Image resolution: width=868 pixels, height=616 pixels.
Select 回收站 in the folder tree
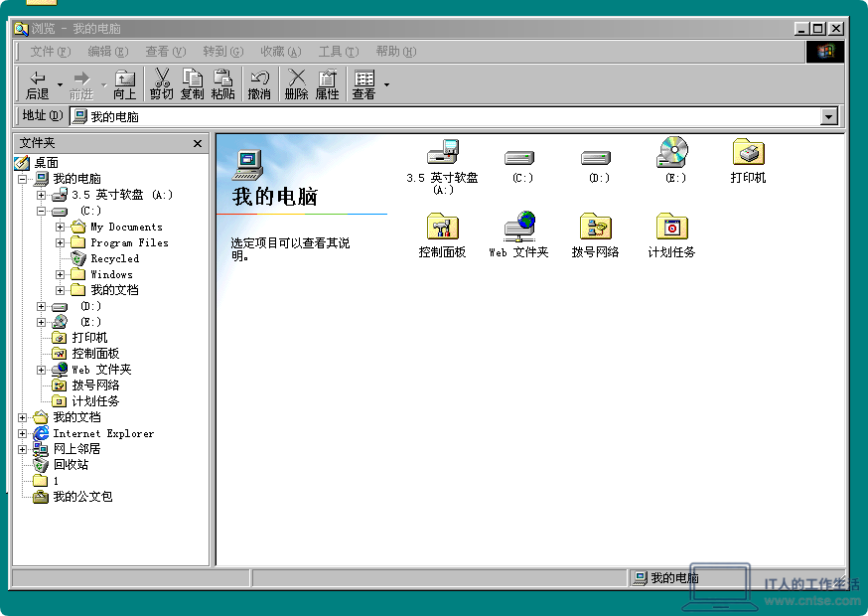coord(71,465)
